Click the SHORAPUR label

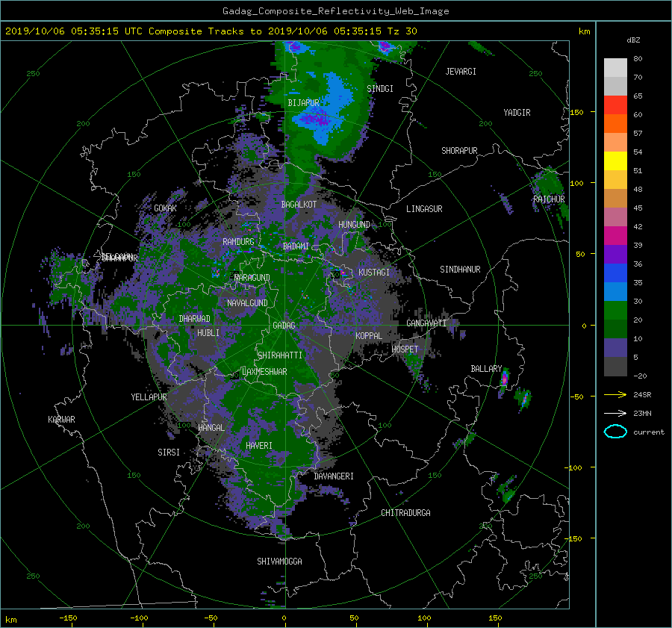pyautogui.click(x=459, y=151)
